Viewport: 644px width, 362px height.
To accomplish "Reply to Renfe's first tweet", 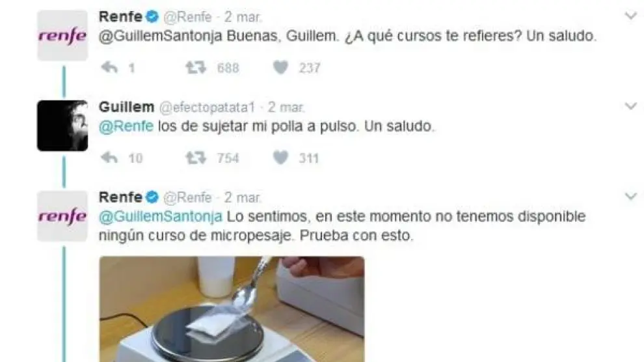I will coord(110,68).
